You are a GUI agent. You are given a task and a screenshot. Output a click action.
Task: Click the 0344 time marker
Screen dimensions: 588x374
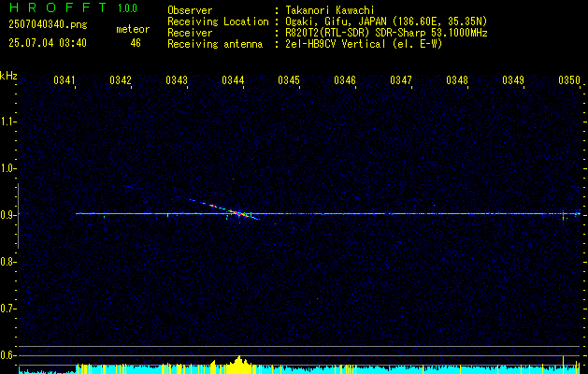233,80
